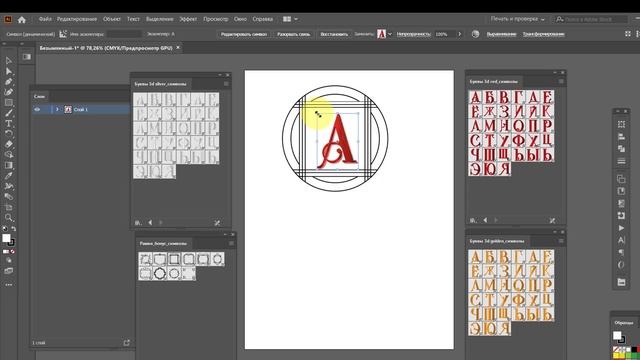Click the Stroke color swatch in toolbar
640x360 pixels.
[x=11, y=242]
